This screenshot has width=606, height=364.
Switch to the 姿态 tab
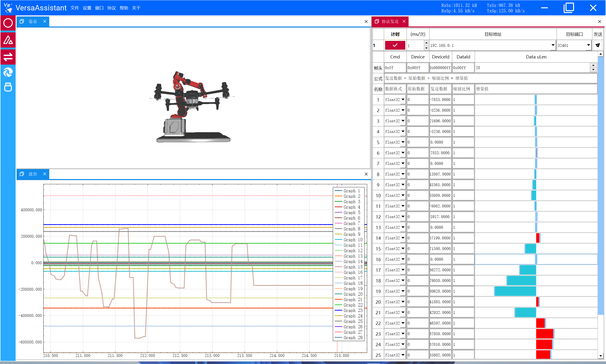click(x=33, y=21)
